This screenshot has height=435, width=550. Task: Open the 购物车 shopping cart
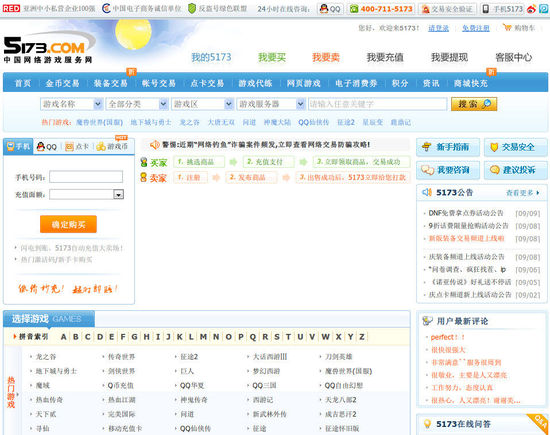[x=519, y=28]
